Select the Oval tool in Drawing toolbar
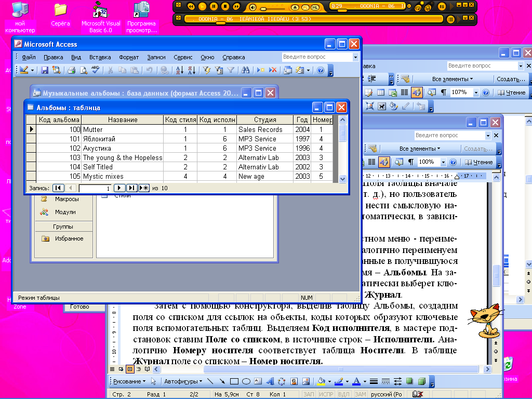Screen dimensions: 532x399 [246, 381]
